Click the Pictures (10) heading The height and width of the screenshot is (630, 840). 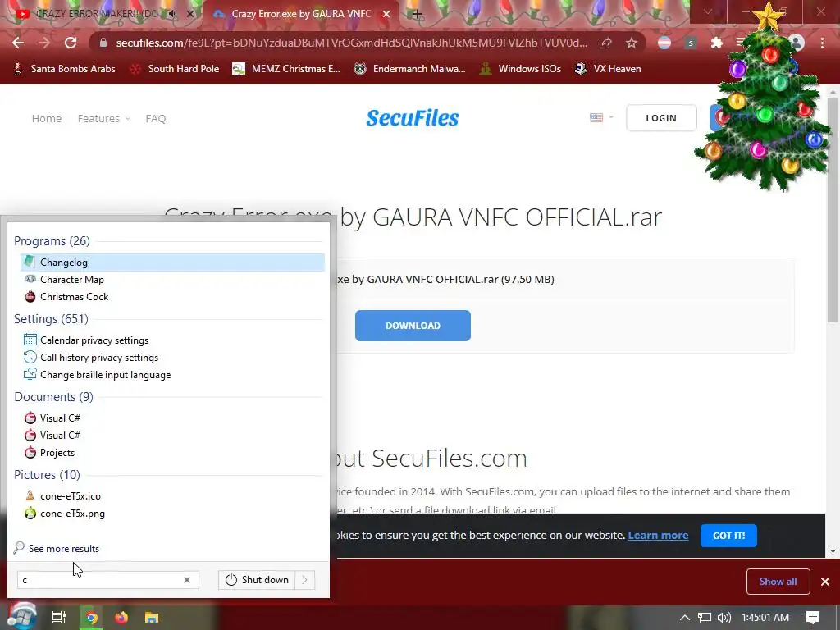[x=47, y=475]
